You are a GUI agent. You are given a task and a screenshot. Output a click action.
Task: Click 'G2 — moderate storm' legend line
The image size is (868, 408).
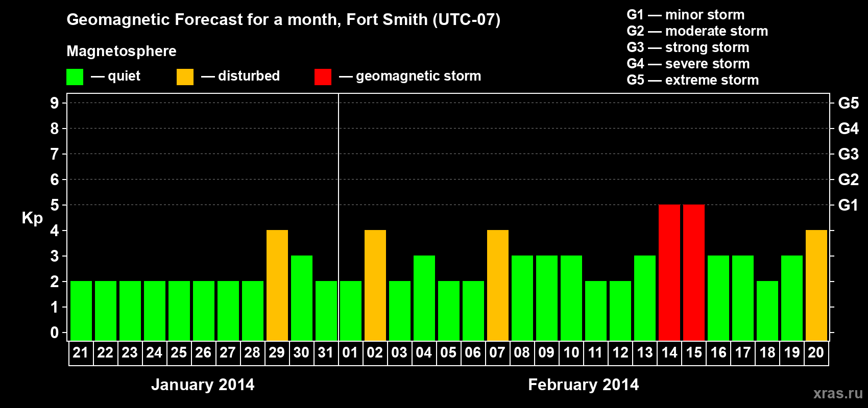(x=697, y=31)
